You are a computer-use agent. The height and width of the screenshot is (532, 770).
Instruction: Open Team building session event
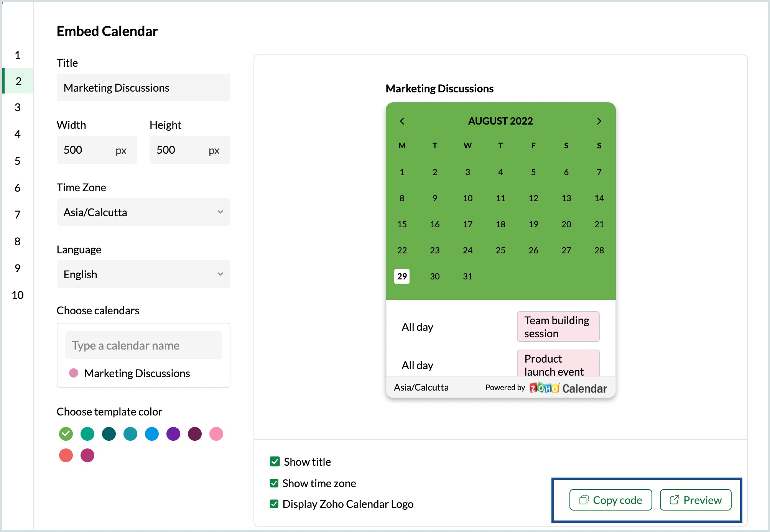558,327
